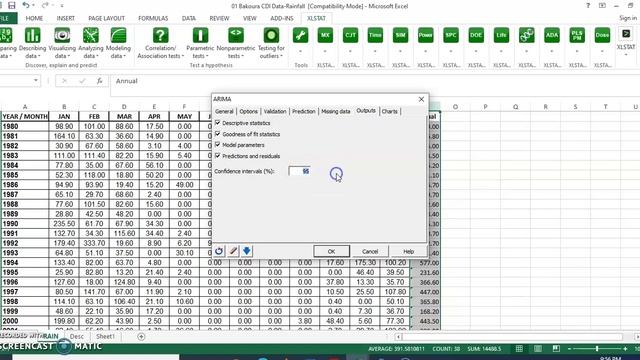The width and height of the screenshot is (640, 360).
Task: Click the formula bar showing Annual
Action: click(375, 81)
